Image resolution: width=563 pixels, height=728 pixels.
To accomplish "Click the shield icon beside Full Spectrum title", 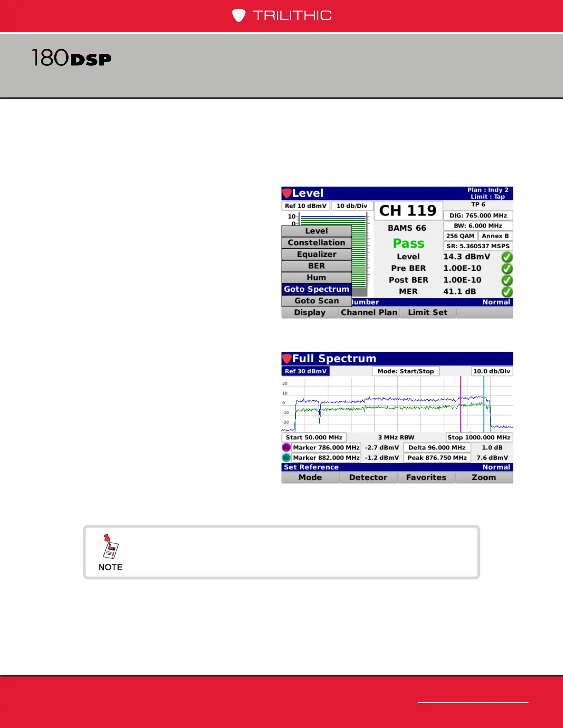I will pyautogui.click(x=287, y=358).
